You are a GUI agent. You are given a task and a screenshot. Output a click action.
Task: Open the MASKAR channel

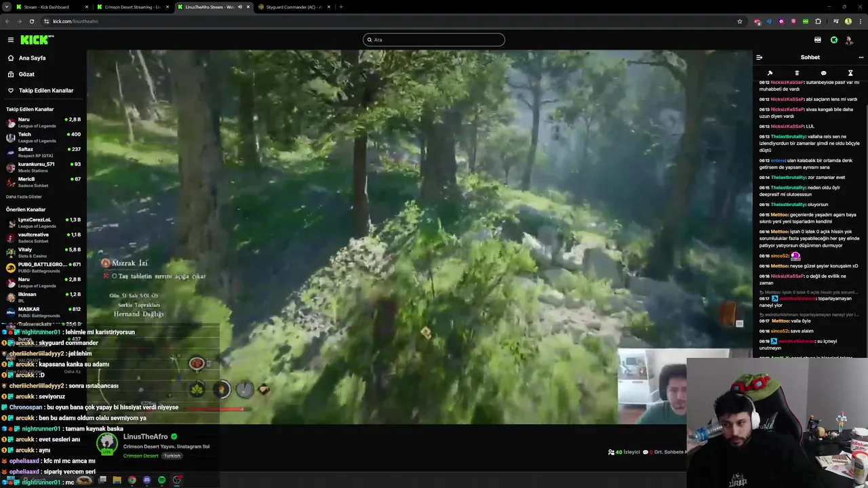pos(43,312)
